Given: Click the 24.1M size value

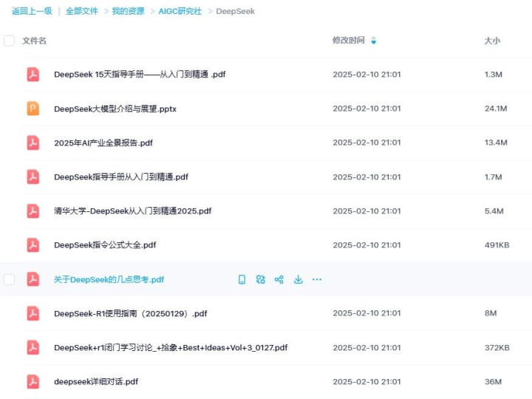Looking at the screenshot, I should coord(496,109).
